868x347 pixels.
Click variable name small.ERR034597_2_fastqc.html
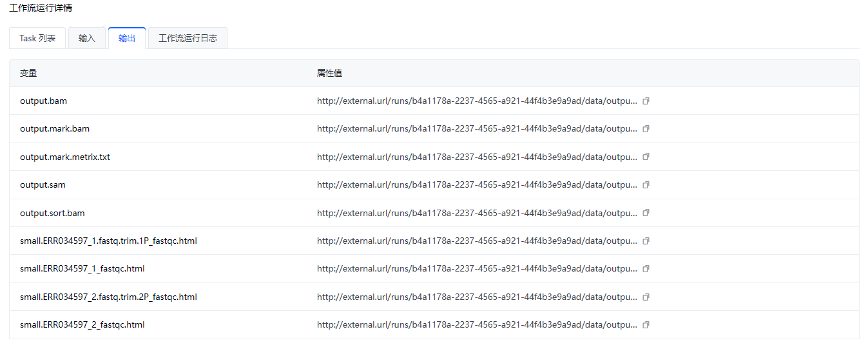(82, 325)
